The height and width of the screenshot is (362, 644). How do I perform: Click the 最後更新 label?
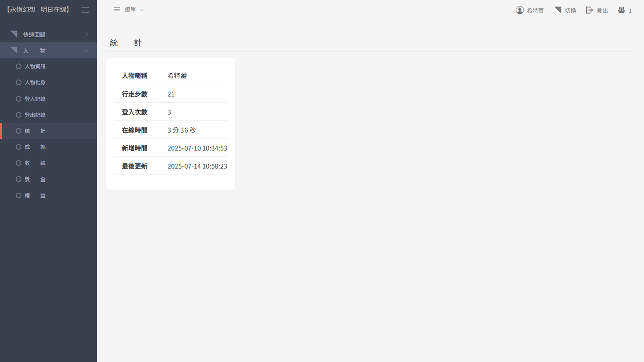[134, 166]
